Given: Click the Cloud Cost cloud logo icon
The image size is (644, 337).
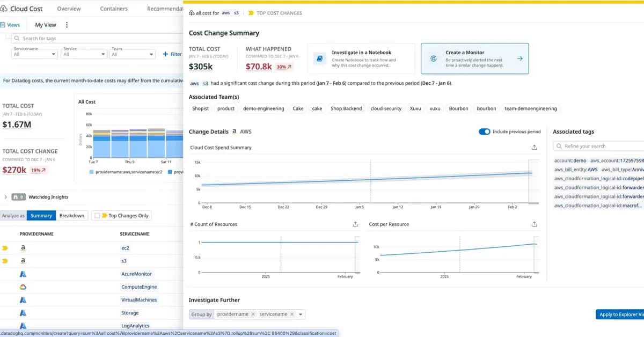Looking at the screenshot, I should pyautogui.click(x=5, y=9).
